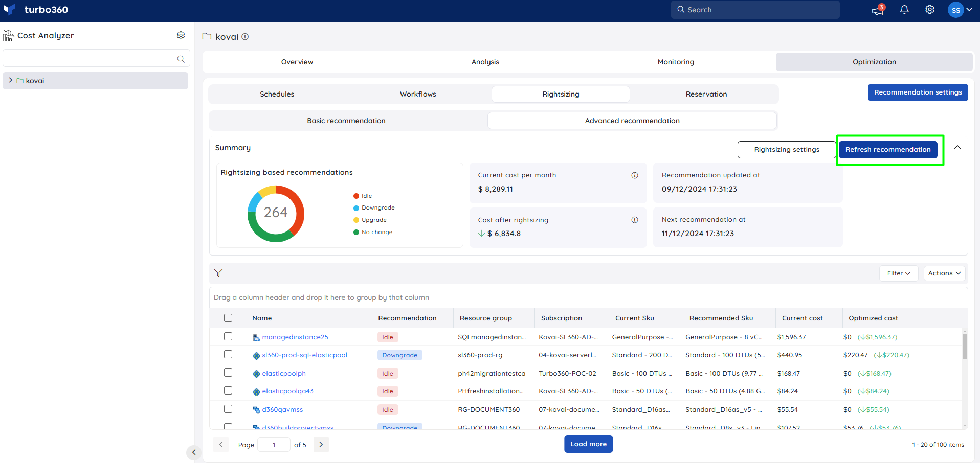This screenshot has height=463, width=980.
Task: Click the elasticpoolph resource icon
Action: click(x=256, y=374)
